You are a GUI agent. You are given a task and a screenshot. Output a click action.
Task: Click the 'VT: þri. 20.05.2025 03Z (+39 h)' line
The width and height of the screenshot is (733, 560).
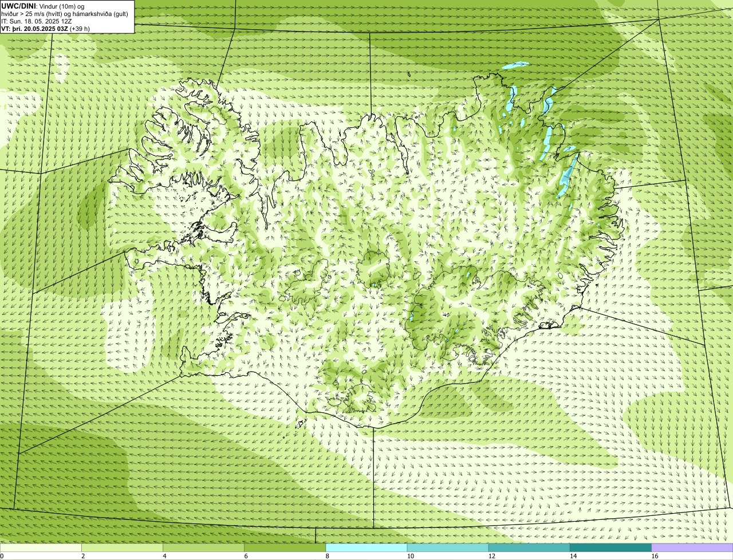click(x=45, y=29)
